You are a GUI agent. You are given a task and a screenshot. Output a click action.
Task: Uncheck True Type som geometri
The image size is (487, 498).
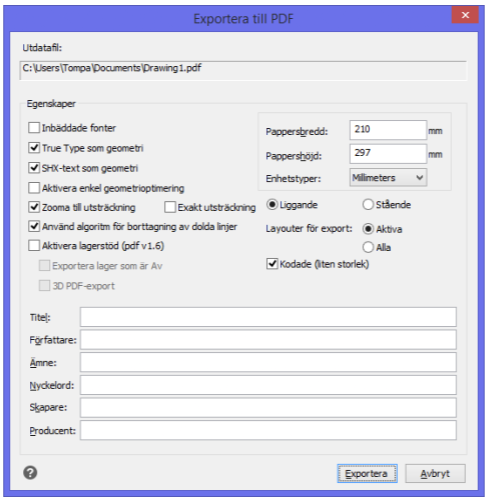click(34, 148)
